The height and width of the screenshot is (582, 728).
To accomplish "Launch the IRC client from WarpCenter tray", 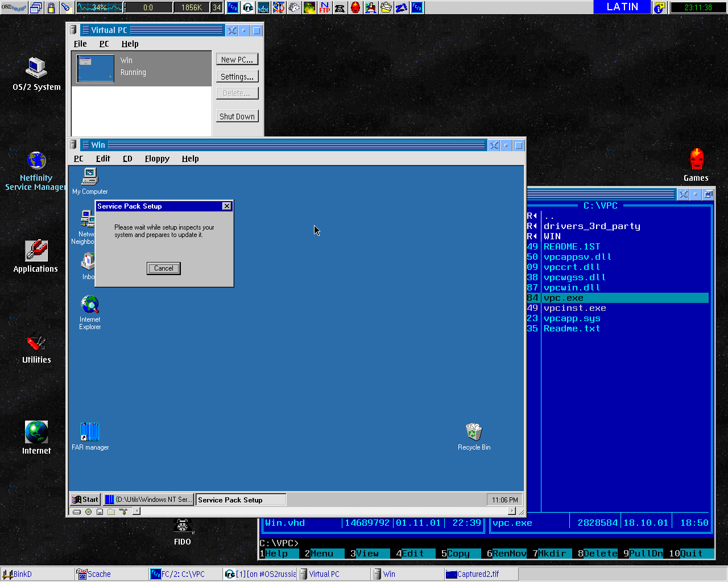I will click(x=248, y=7).
